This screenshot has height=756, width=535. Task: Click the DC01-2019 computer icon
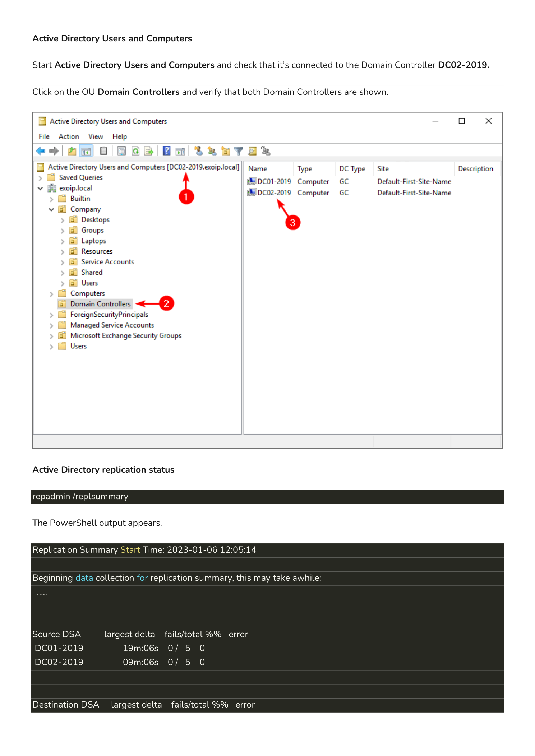click(x=252, y=182)
